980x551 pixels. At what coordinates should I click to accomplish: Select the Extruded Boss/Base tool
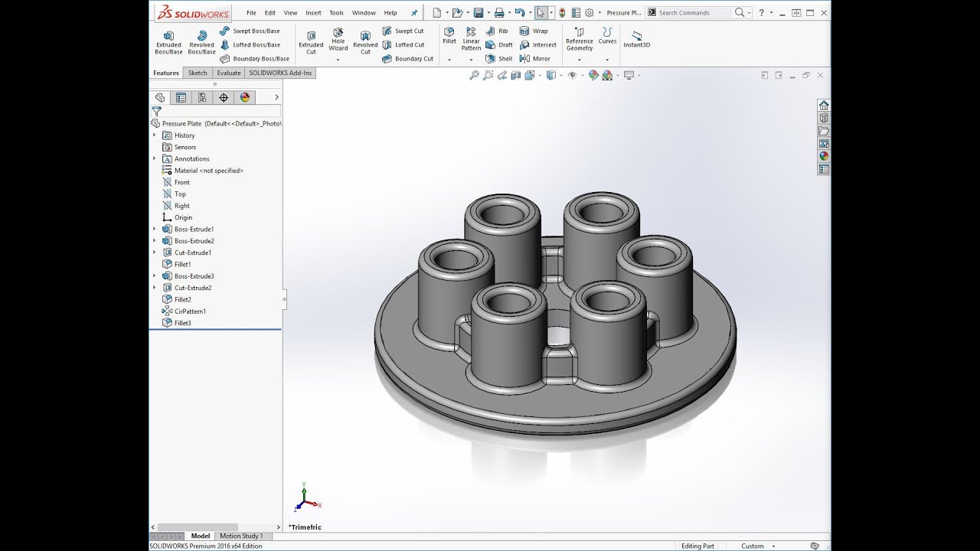(168, 42)
